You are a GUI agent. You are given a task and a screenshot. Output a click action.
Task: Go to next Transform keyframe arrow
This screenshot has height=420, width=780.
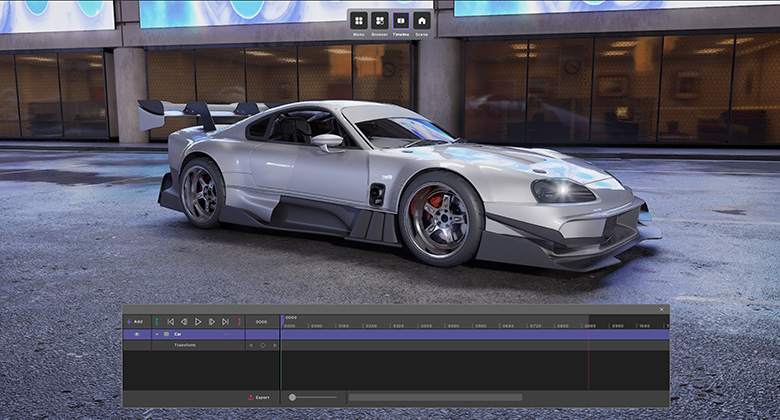275,345
